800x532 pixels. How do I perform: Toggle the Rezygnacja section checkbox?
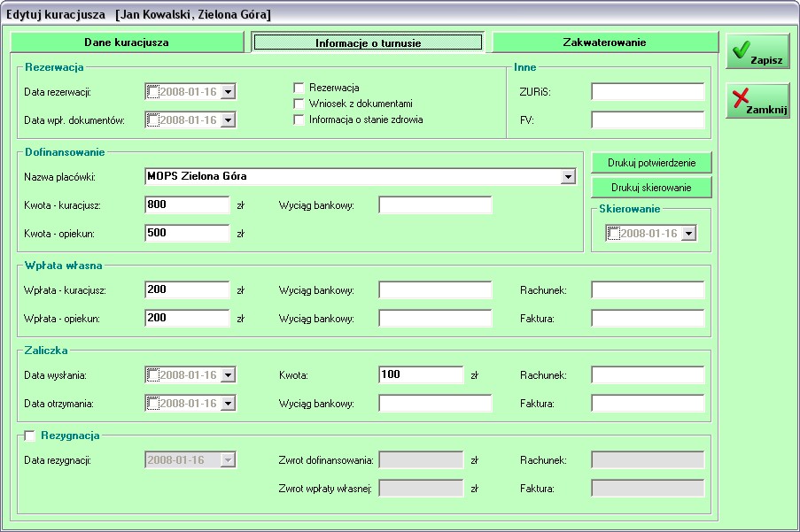pos(30,436)
